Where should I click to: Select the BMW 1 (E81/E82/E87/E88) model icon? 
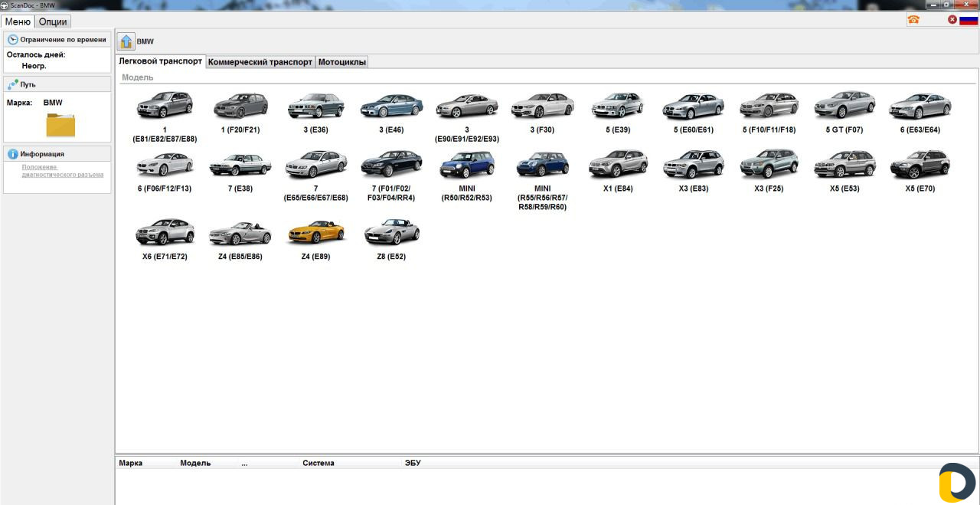pyautogui.click(x=165, y=106)
